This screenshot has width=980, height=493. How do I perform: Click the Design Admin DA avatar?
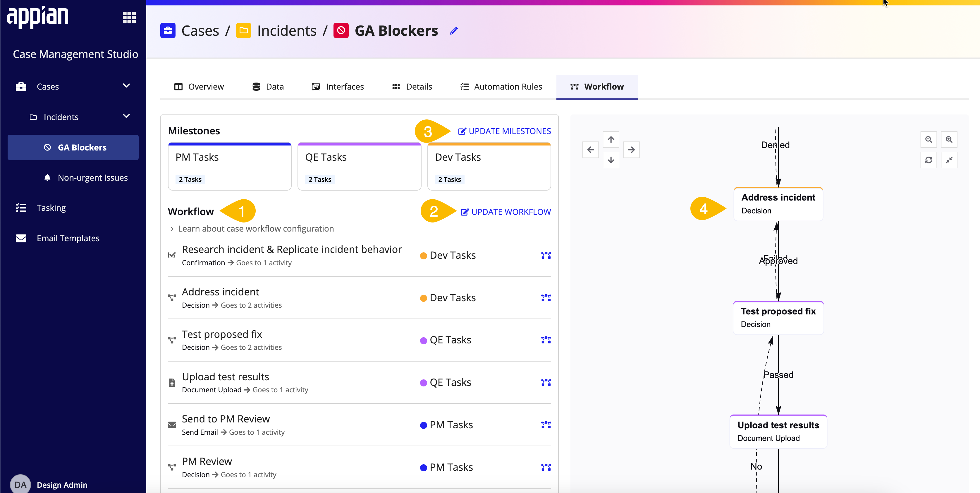pyautogui.click(x=20, y=484)
